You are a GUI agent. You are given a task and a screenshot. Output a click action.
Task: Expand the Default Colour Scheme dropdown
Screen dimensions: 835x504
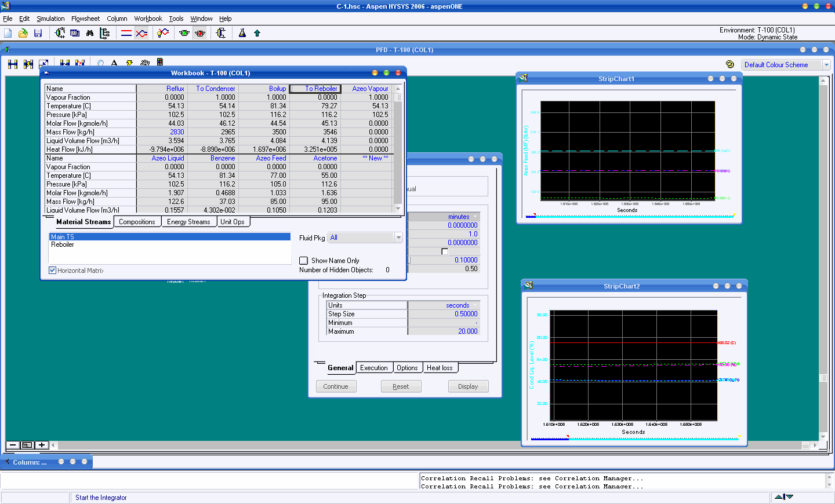click(827, 65)
